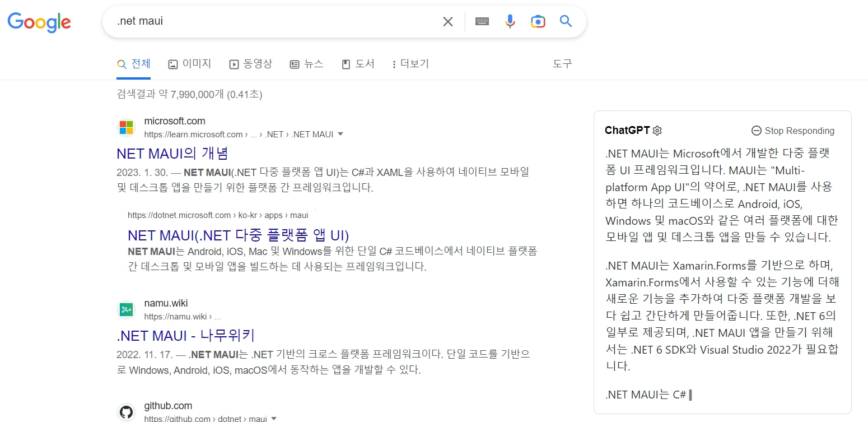Switch to the 뉴스 tab
The height and width of the screenshot is (422, 868).
[307, 64]
